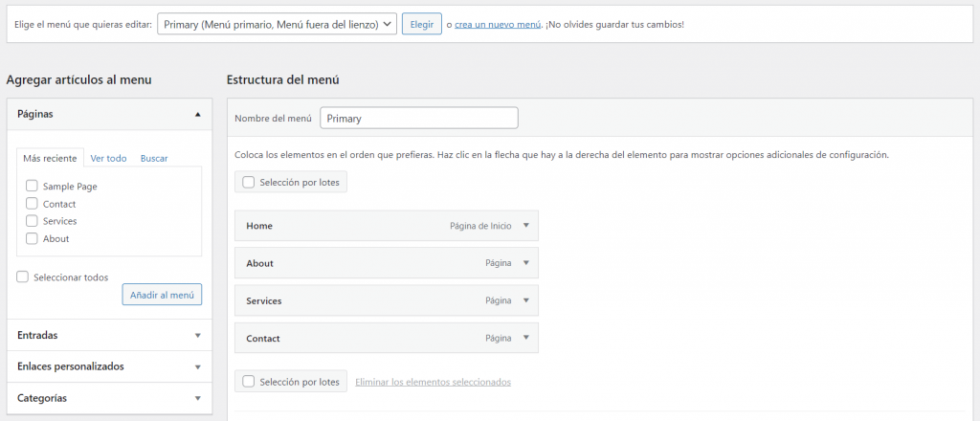
Task: Collapse the Páginas panel arrow
Action: (x=197, y=114)
